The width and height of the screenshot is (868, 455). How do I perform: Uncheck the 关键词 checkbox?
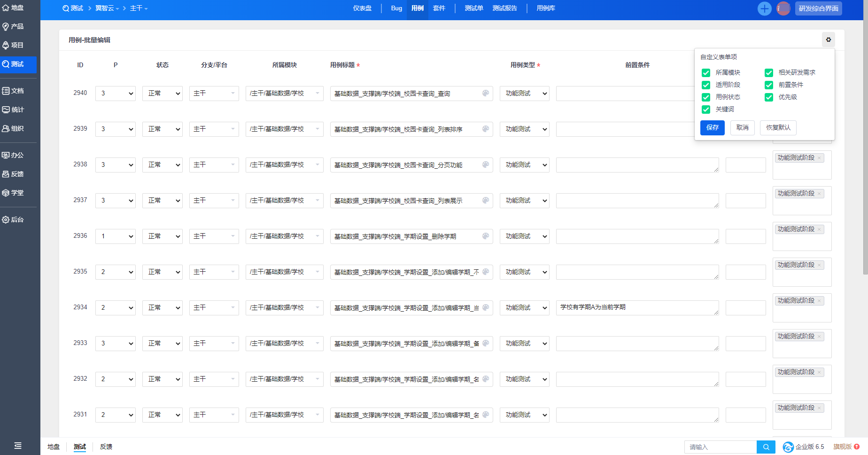click(706, 110)
